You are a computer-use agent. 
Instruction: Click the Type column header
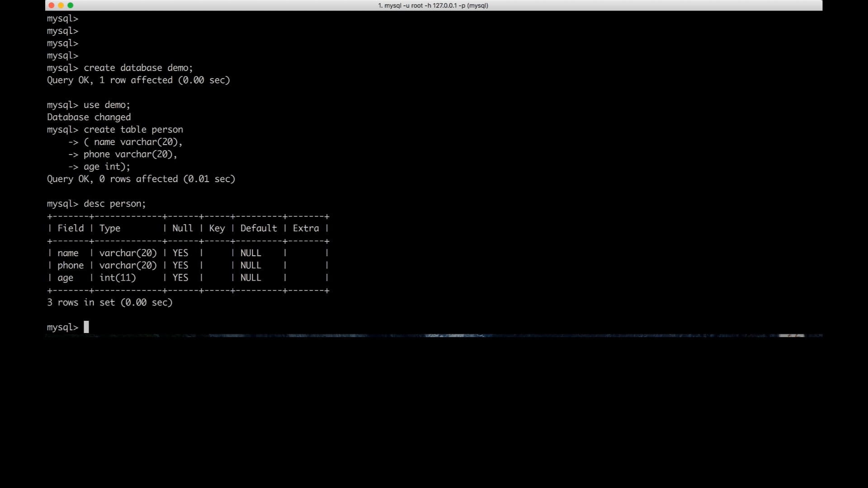tap(110, 228)
